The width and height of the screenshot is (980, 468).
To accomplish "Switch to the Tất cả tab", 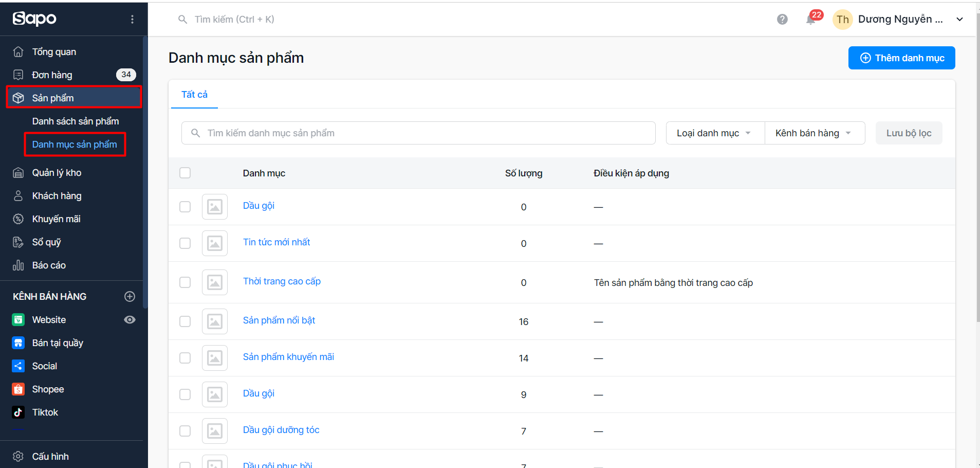I will [x=194, y=95].
